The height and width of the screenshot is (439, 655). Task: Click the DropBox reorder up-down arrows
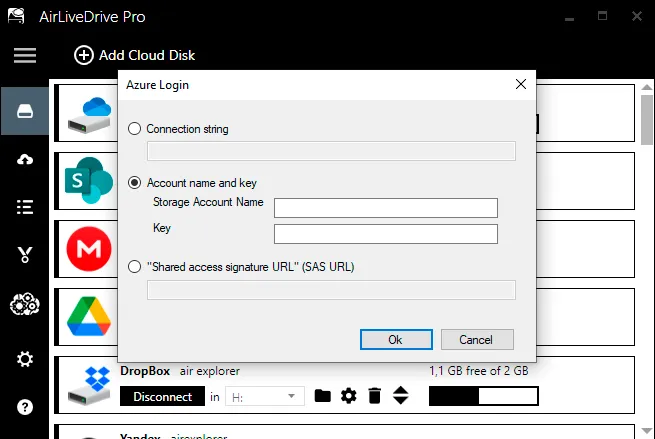pyautogui.click(x=401, y=396)
